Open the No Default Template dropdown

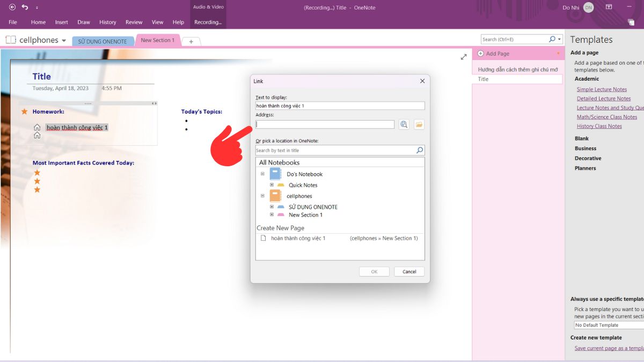click(609, 325)
